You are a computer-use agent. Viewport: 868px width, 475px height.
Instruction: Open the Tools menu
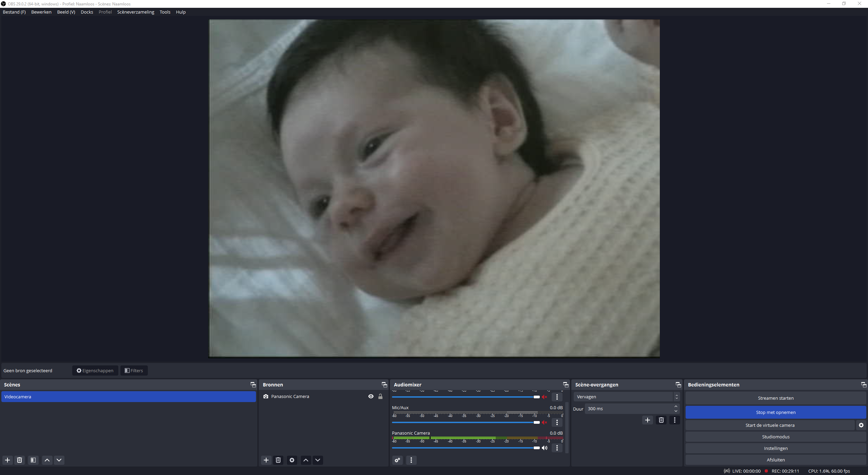165,12
